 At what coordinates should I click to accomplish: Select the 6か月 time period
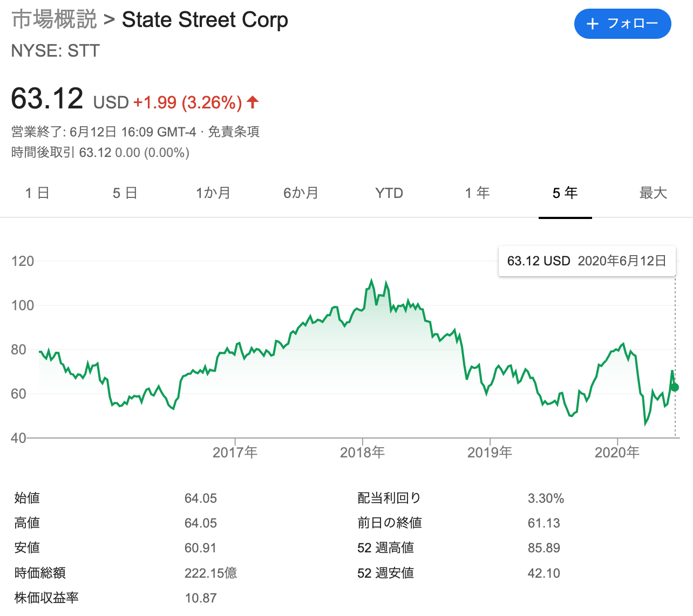tap(301, 193)
